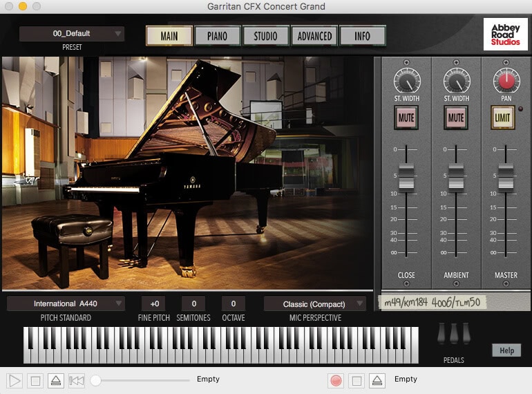Image resolution: width=532 pixels, height=394 pixels.
Task: Switch to the MAIN tab
Action: 169,36
